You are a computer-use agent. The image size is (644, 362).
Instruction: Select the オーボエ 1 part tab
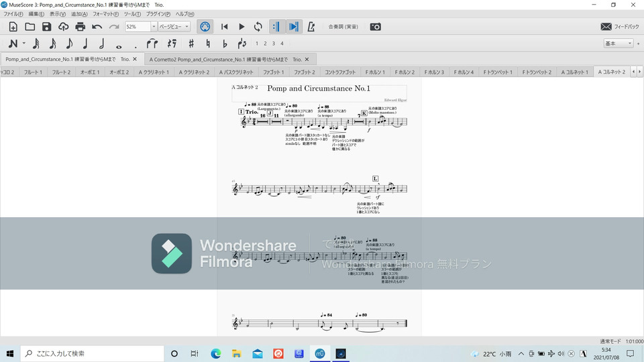(89, 72)
